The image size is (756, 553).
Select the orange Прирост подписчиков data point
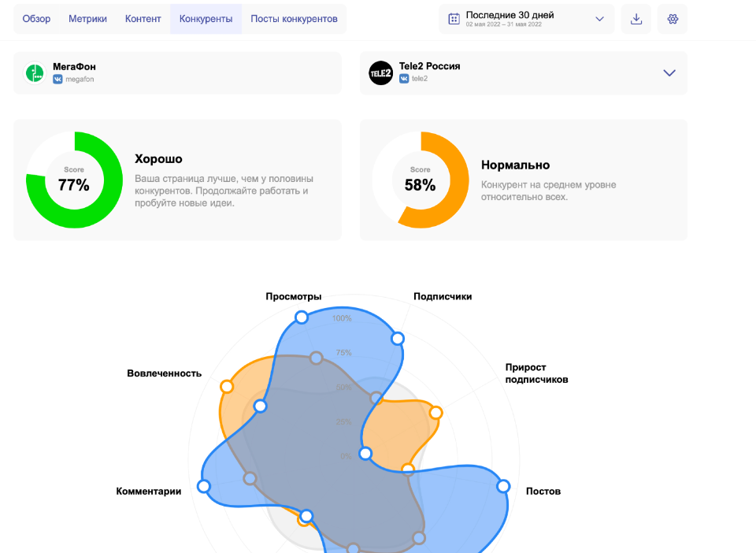point(435,413)
